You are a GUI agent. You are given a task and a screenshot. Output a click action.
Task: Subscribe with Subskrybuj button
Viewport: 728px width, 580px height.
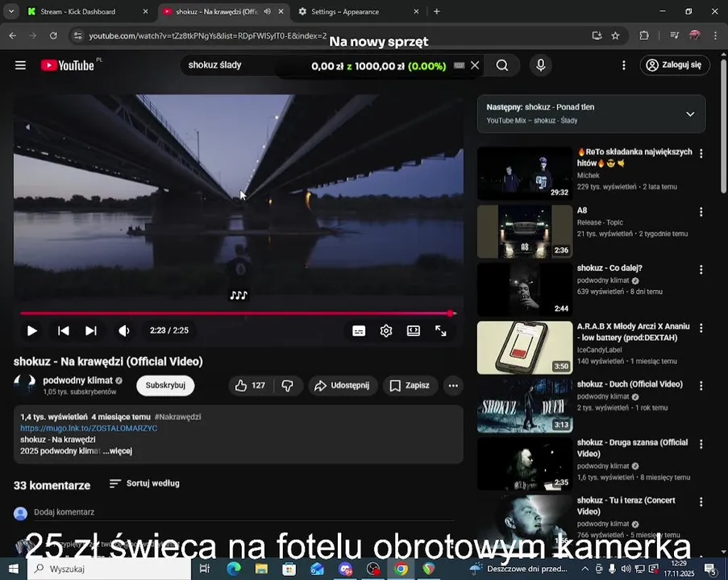click(x=165, y=386)
